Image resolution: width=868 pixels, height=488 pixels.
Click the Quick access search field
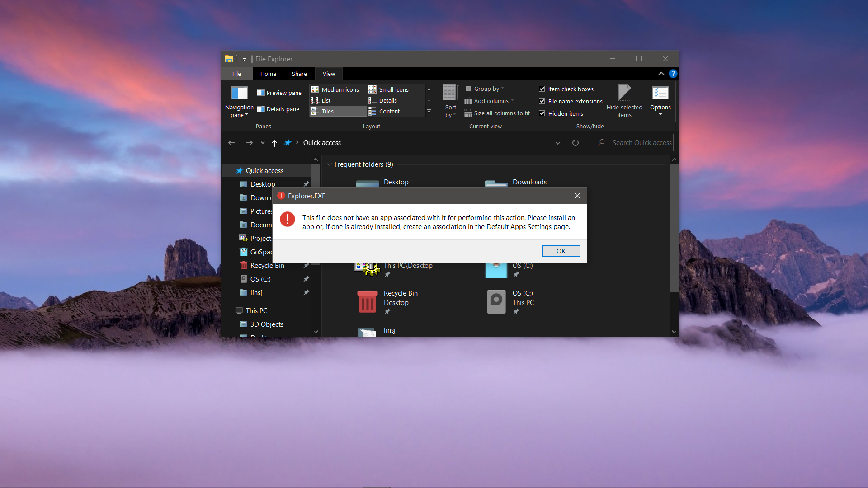coord(634,142)
